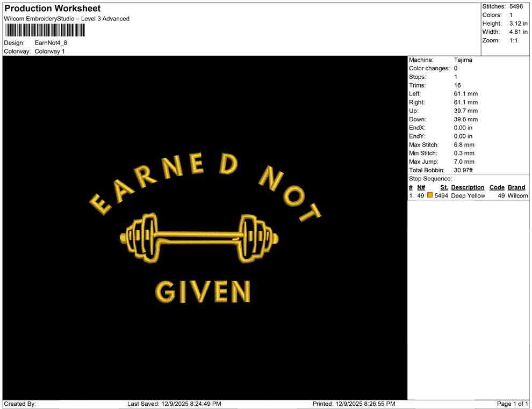This screenshot has width=532, height=409.
Task: Select the arched 'EARNED NOT' text in preview
Action: [204, 182]
